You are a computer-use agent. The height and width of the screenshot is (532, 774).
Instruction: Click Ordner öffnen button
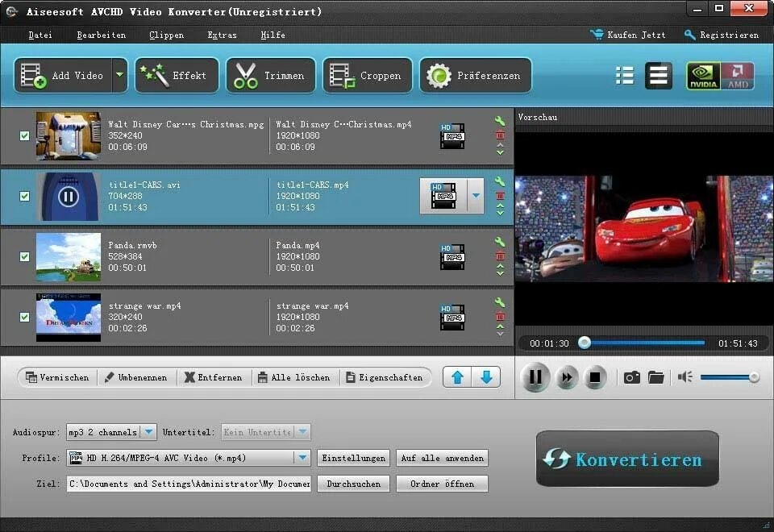tap(443, 484)
